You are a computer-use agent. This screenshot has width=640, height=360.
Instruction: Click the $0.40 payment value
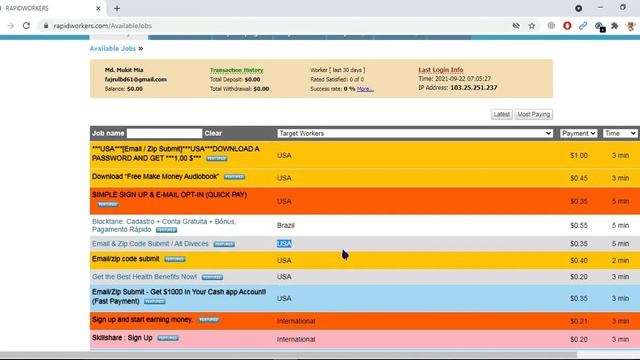(579, 260)
